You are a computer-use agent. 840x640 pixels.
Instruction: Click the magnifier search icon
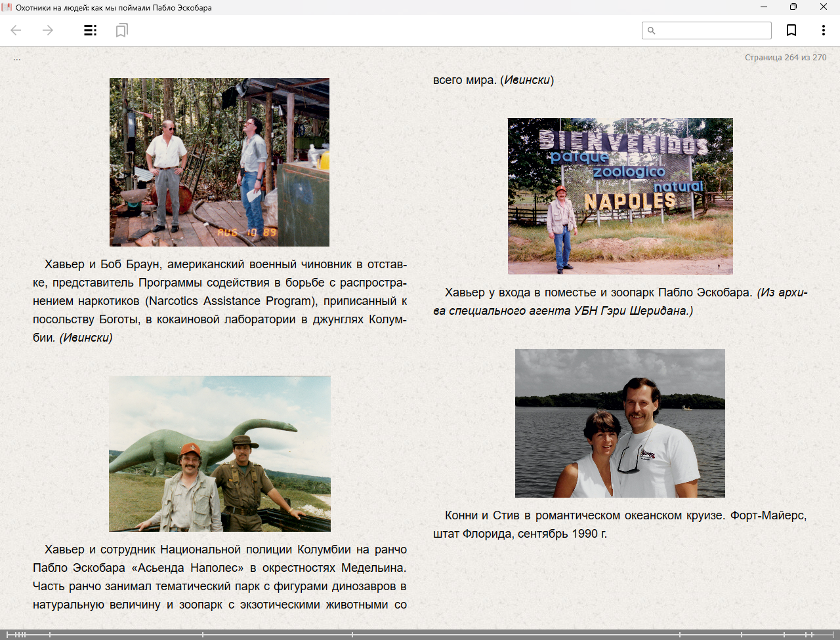(652, 30)
